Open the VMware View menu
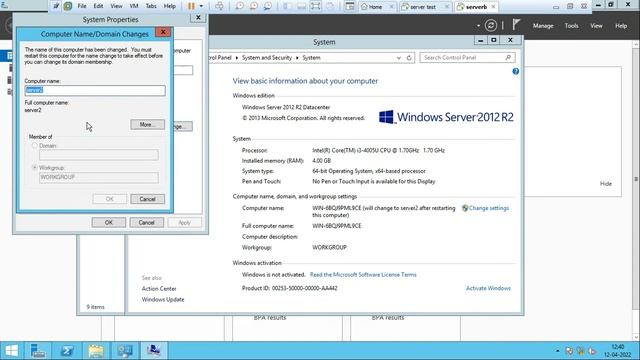640x360 pixels. [116, 6]
